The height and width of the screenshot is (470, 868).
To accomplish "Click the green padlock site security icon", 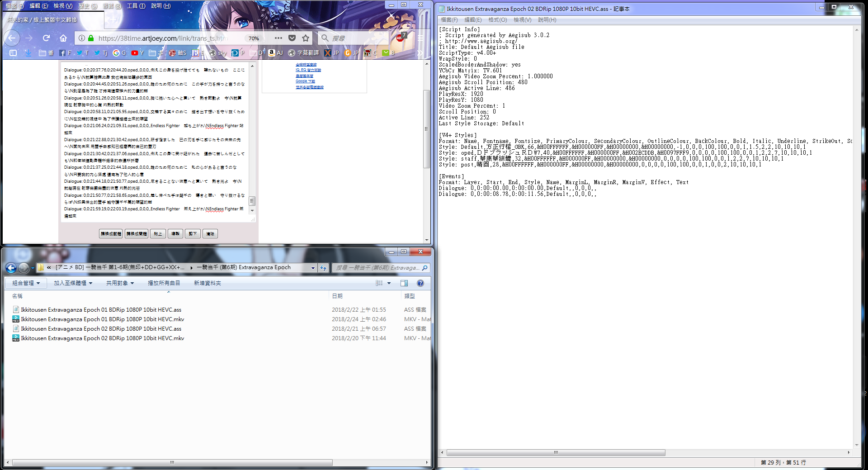I will (91, 38).
